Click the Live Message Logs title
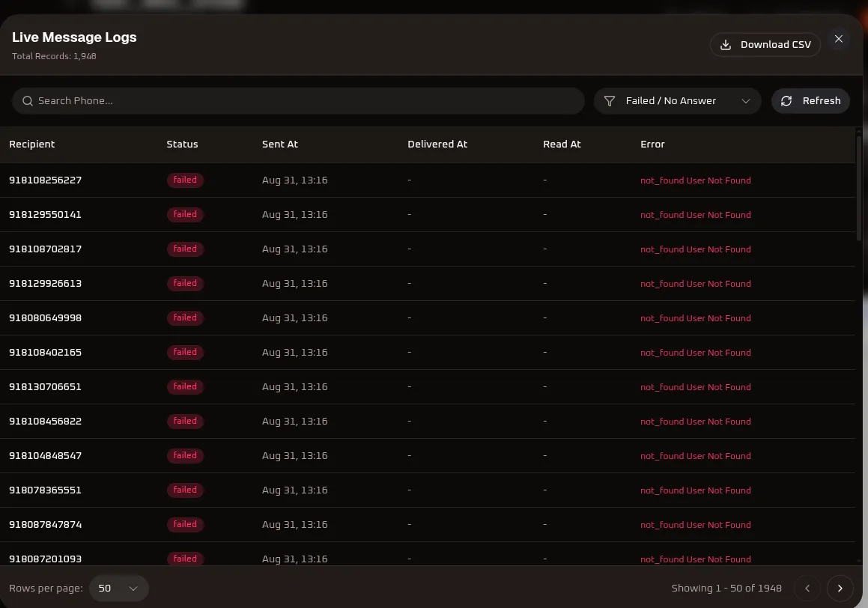This screenshot has height=608, width=868. [x=74, y=37]
